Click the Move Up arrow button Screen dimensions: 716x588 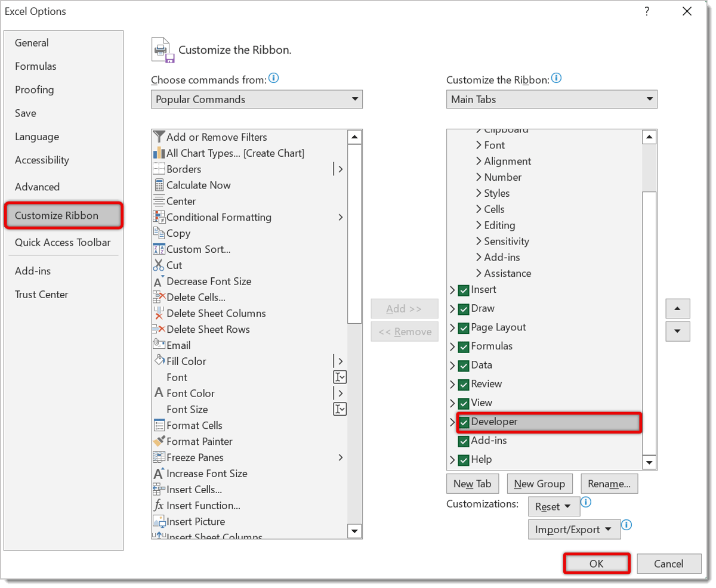point(677,309)
